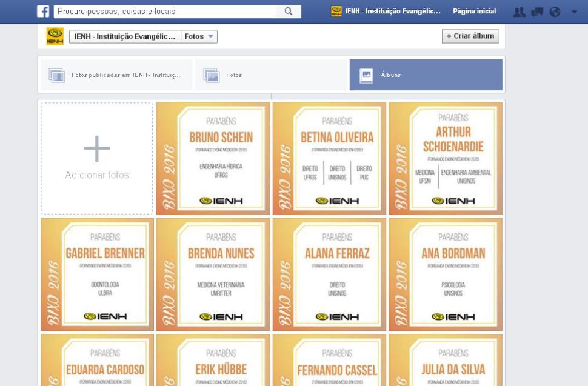Image resolution: width=588 pixels, height=386 pixels.
Task: Open the Erik Hübbe album thumbnail
Action: pos(213,360)
